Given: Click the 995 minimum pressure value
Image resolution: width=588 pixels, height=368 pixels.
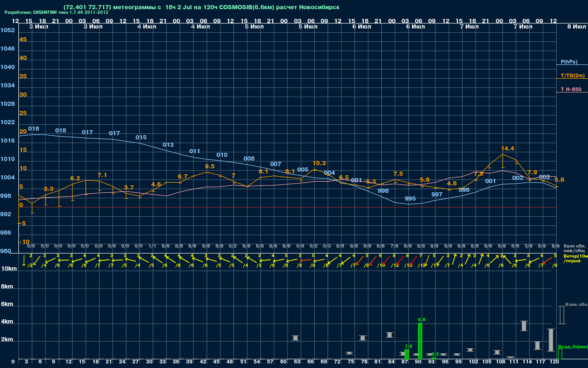Looking at the screenshot, I should tap(410, 199).
